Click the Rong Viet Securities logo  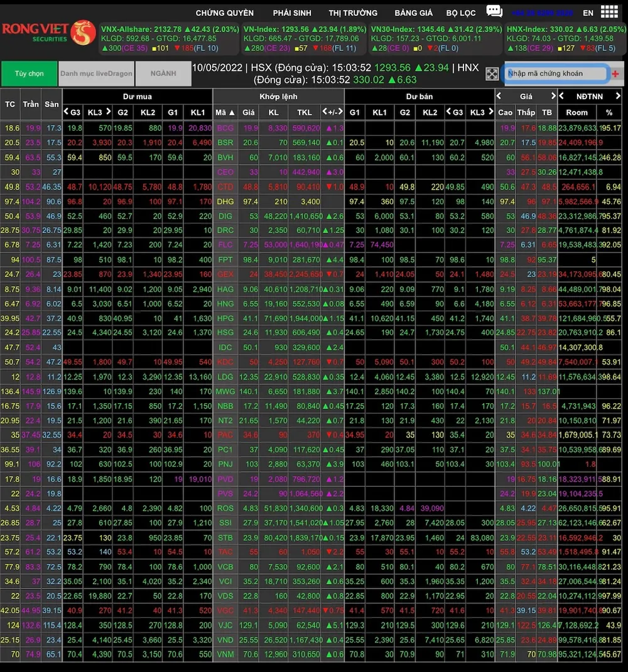point(48,33)
